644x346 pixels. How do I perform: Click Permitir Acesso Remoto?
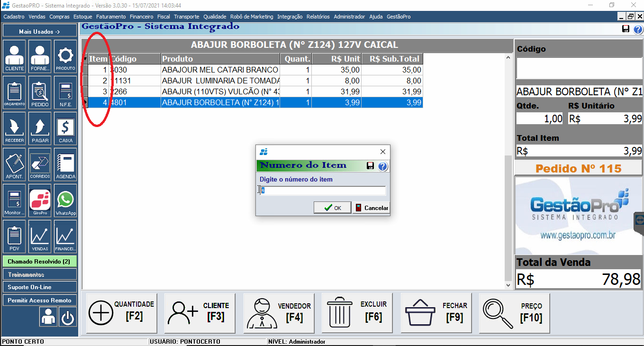[39, 300]
